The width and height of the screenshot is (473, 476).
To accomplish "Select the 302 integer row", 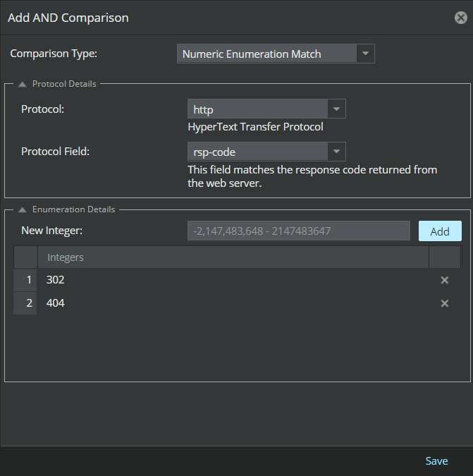I will point(238,280).
